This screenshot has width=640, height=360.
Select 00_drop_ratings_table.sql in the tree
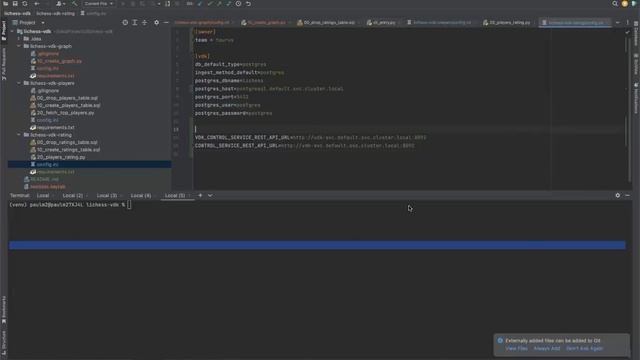coord(67,142)
